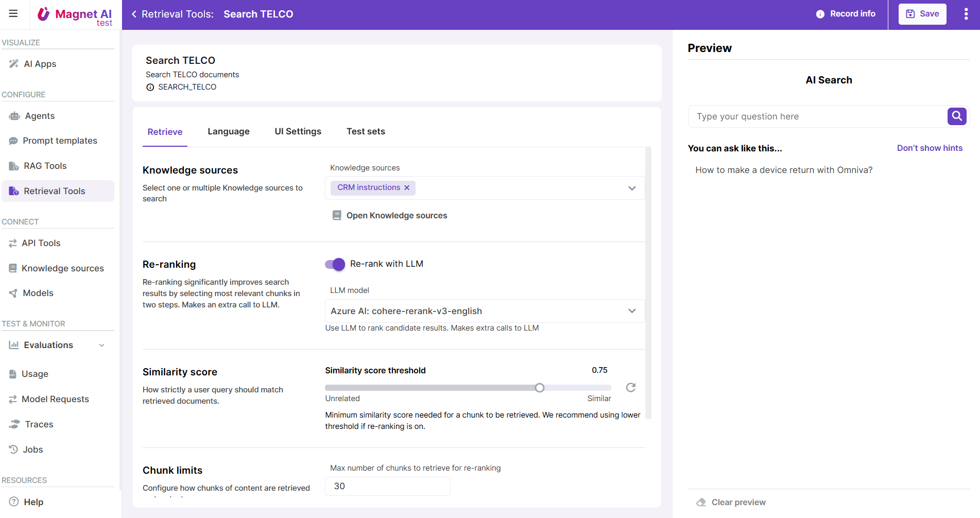980x518 pixels.
Task: Click the back arrow beside Retrieval Tools
Action: (x=134, y=14)
